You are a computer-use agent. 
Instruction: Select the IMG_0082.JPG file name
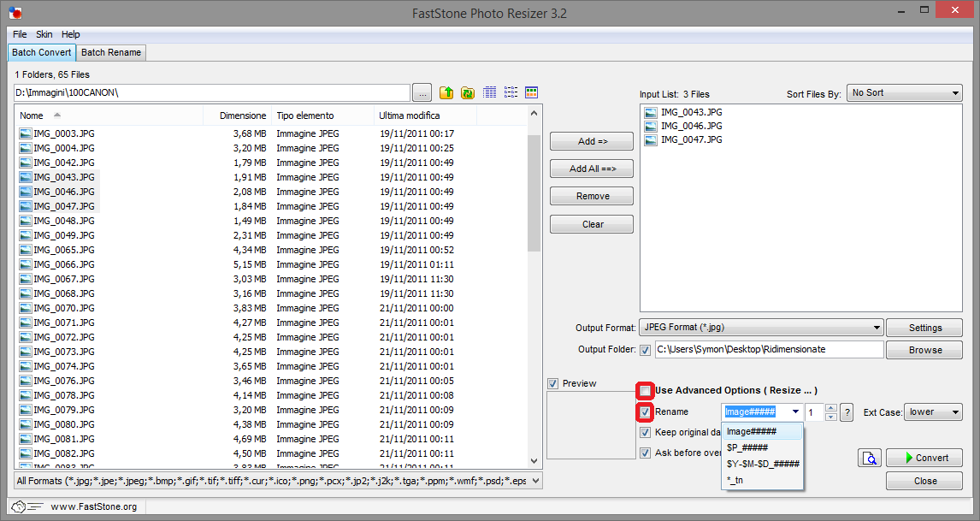coord(64,453)
